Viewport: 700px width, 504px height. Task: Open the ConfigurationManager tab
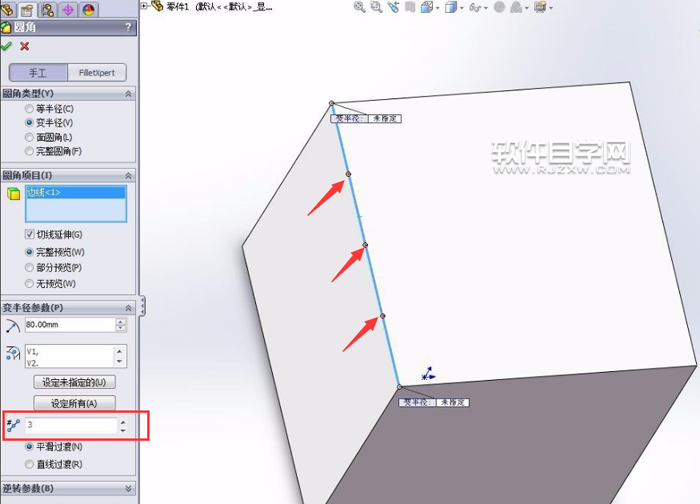(48, 9)
